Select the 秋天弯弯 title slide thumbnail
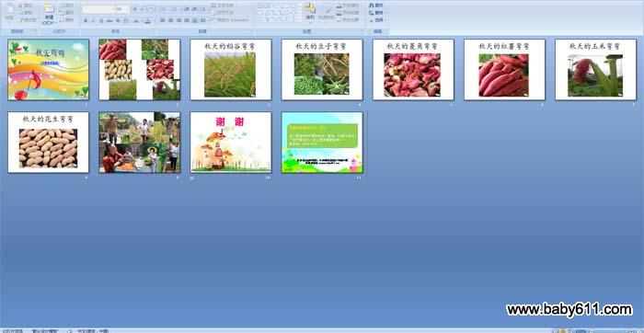 point(48,69)
